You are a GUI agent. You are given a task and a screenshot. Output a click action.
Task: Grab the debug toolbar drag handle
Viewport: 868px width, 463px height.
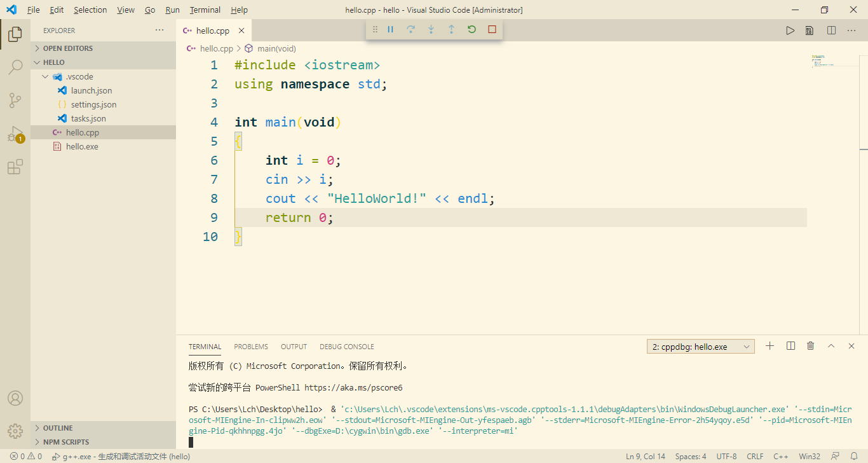click(x=375, y=29)
